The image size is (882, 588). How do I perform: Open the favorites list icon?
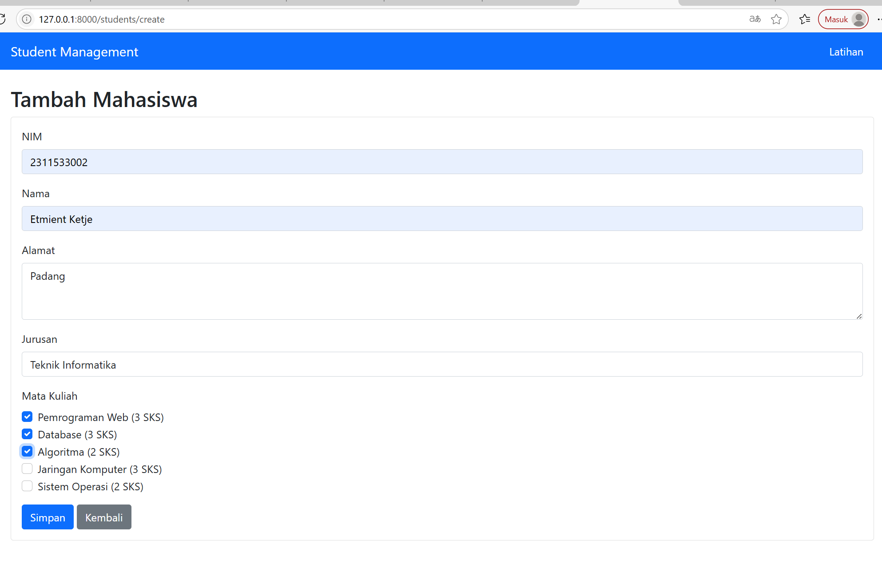(x=804, y=19)
